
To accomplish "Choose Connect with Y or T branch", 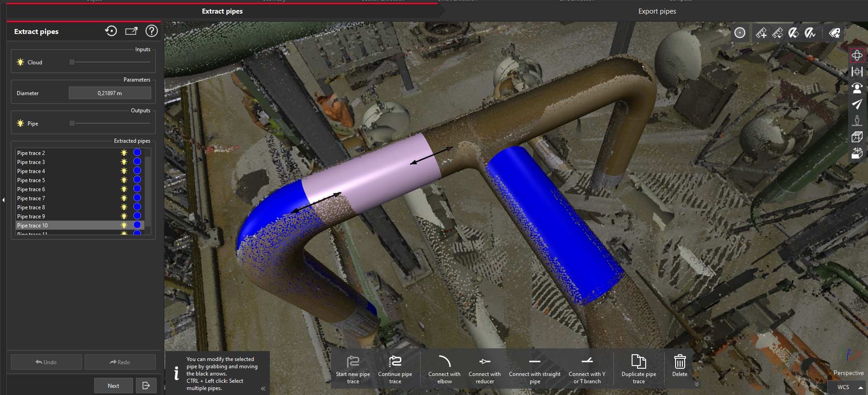I will point(587,369).
